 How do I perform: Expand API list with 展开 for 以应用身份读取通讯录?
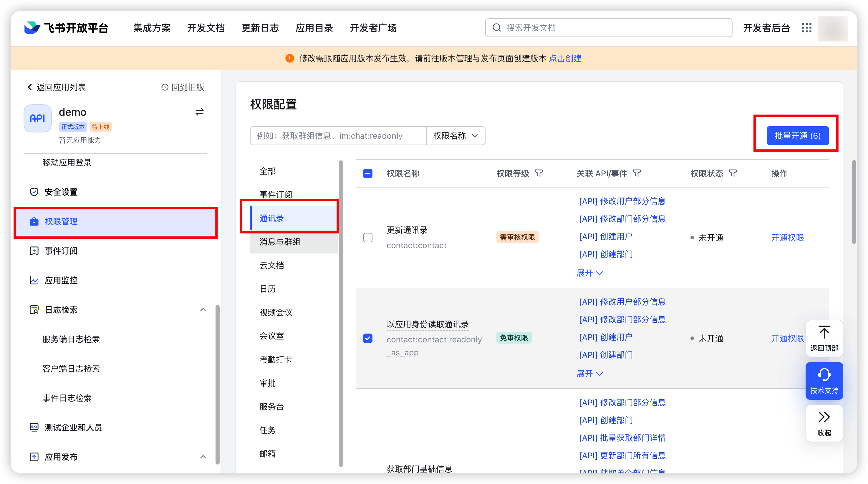pos(590,374)
